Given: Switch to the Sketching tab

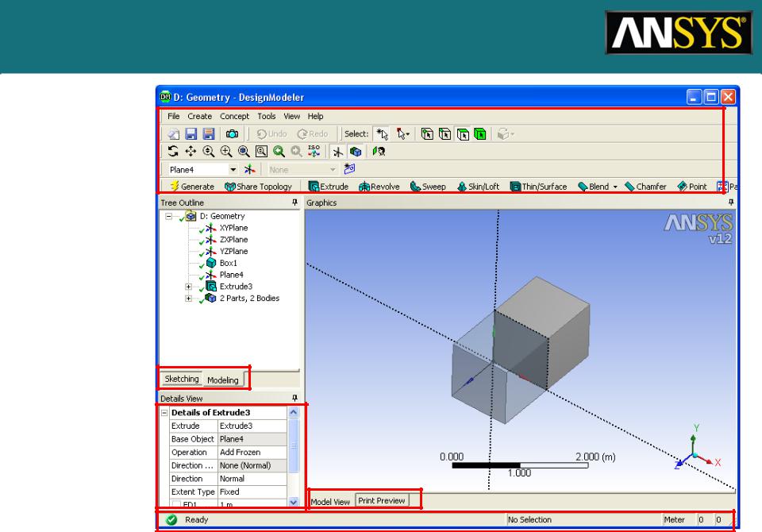Looking at the screenshot, I should 182,379.
